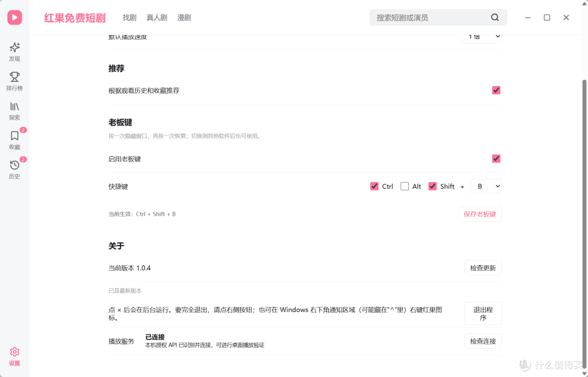Click the search magnifier icon
Viewport: 588px width, 377px height.
coord(495,17)
